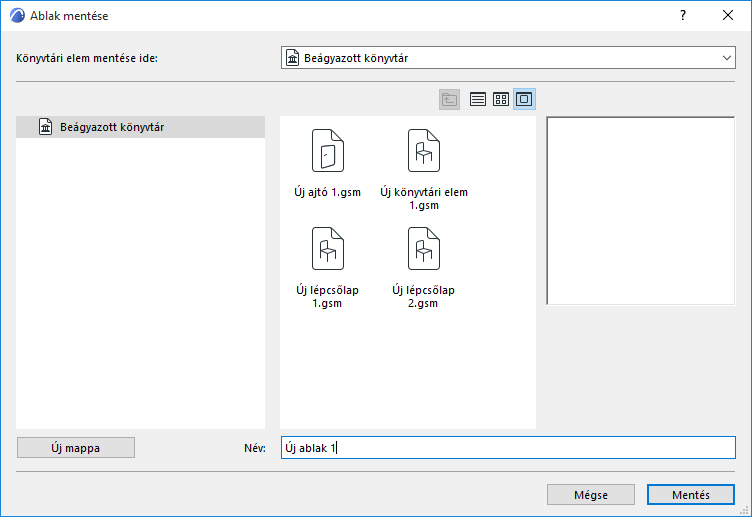Click the Mégse button
The height and width of the screenshot is (517, 752).
[591, 494]
